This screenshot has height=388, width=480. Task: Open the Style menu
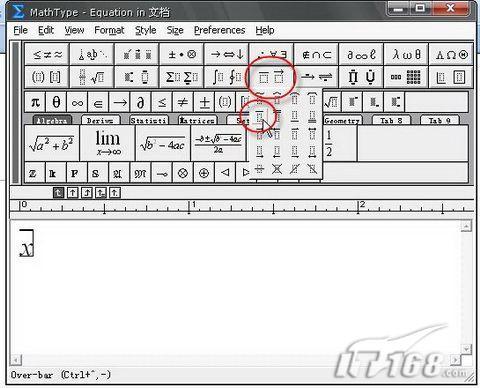coord(145,30)
